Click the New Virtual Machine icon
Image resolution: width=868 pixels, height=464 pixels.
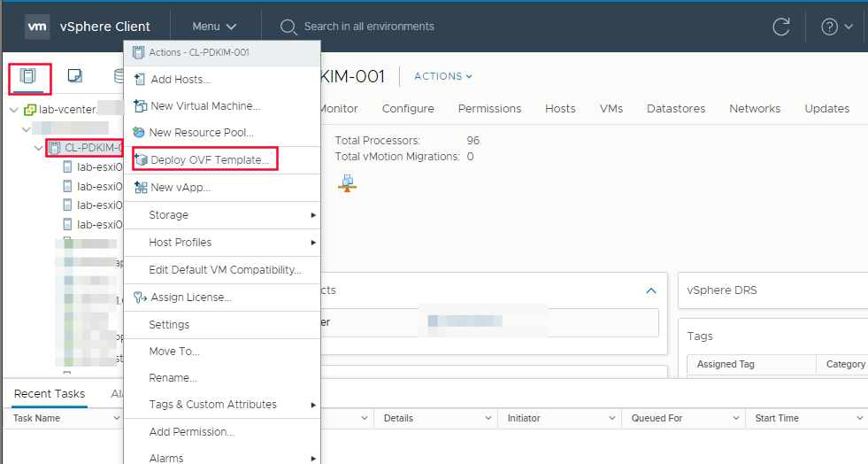coord(141,105)
